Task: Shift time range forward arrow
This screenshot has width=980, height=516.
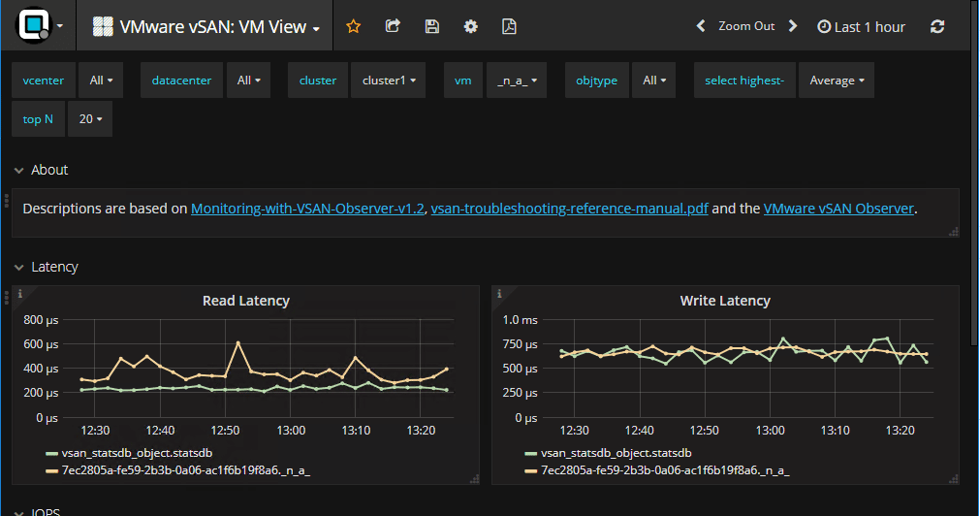Action: point(793,26)
